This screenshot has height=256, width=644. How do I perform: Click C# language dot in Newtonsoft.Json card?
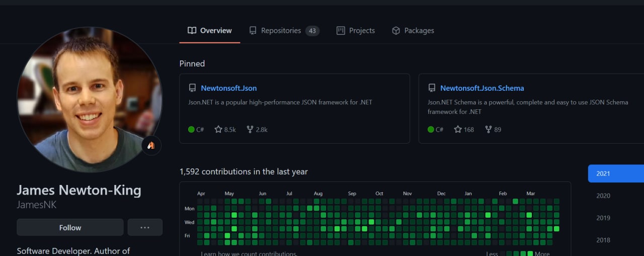191,130
